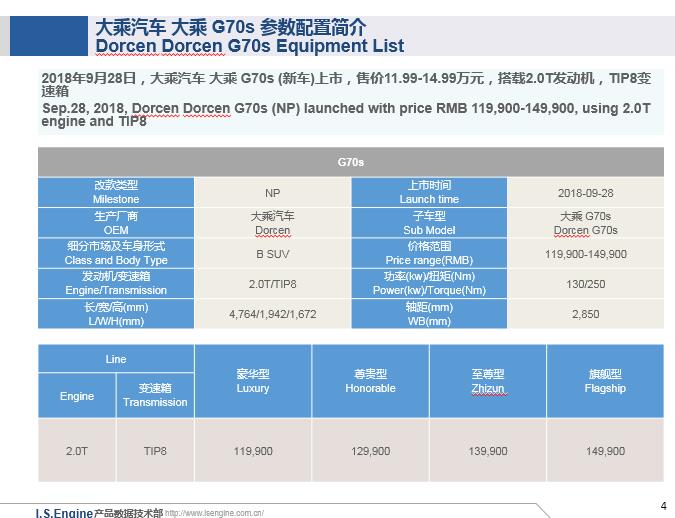Click the 'WB(mm)' wheelbase label cell
This screenshot has height=518, width=675.
(429, 314)
